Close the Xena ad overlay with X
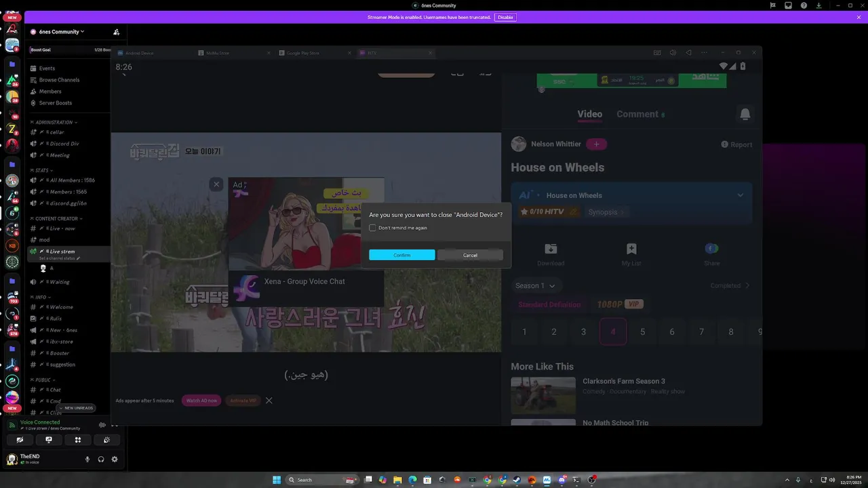Viewport: 868px width, 488px height. click(x=216, y=184)
